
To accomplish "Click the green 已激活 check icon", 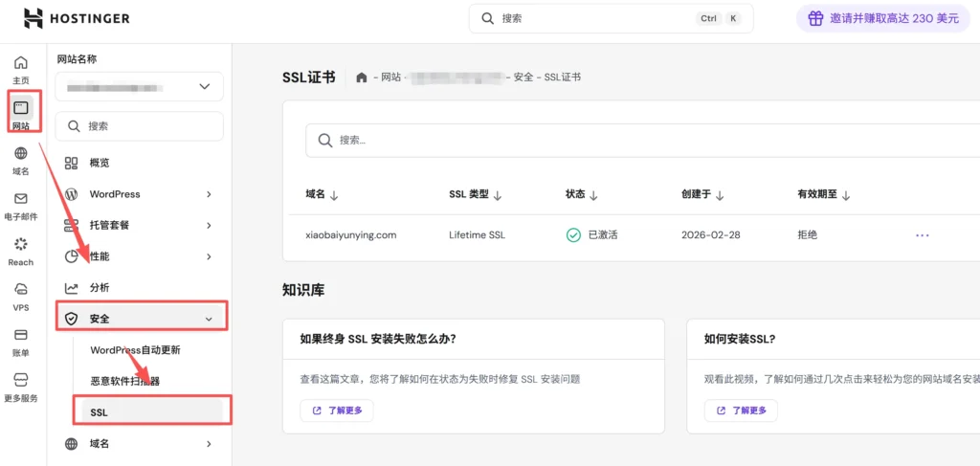I will click(x=573, y=235).
